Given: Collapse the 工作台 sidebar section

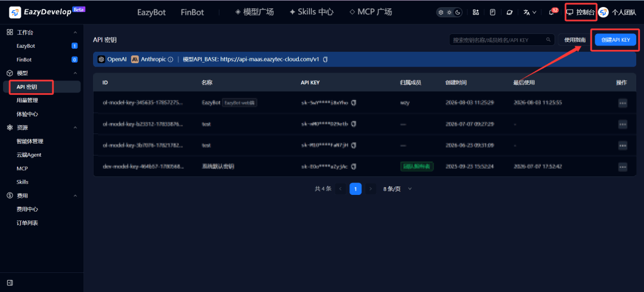Looking at the screenshot, I should click(75, 32).
